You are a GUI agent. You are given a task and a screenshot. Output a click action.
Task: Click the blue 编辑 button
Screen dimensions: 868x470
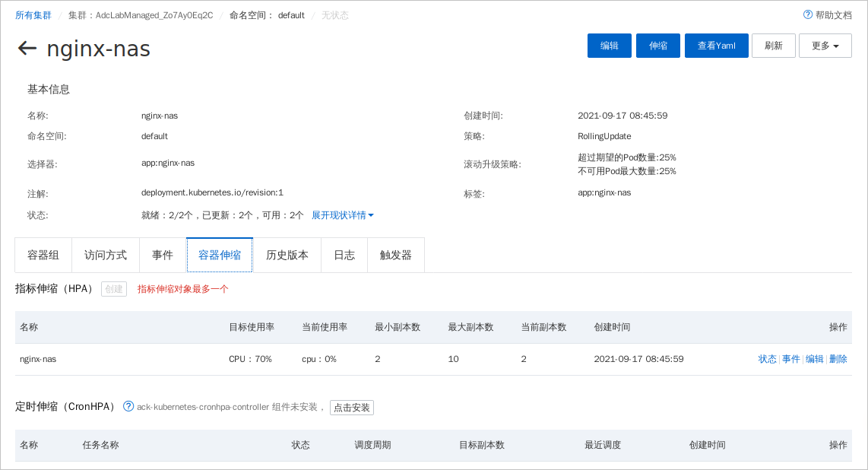point(609,46)
